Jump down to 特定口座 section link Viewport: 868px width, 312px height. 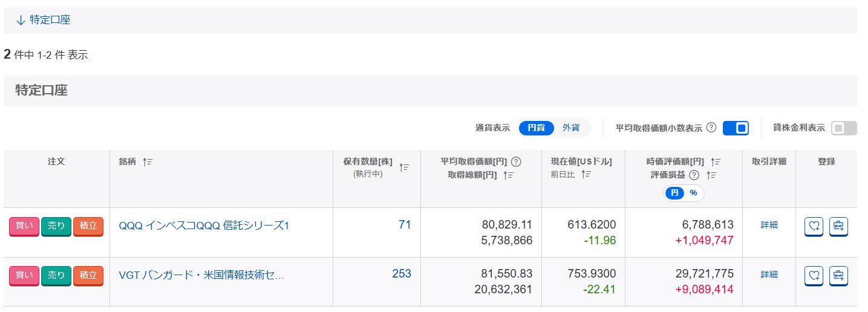tap(44, 20)
